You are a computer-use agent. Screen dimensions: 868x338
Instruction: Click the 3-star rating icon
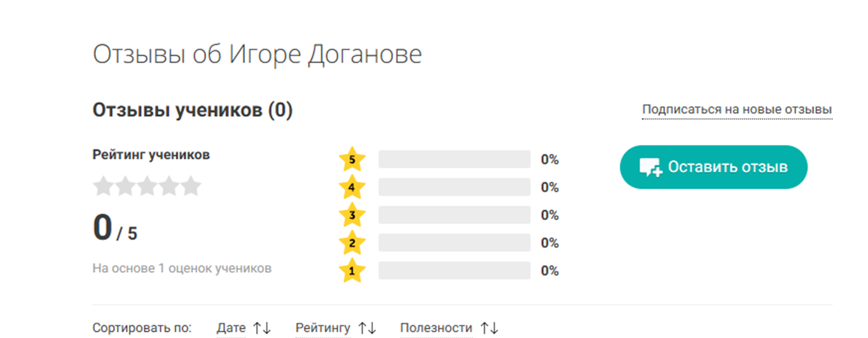(352, 215)
